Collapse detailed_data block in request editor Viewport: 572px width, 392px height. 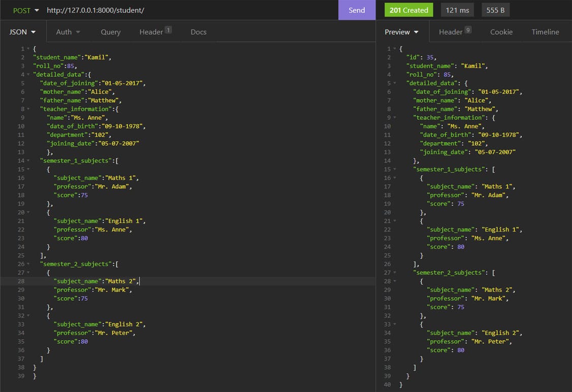(28, 75)
